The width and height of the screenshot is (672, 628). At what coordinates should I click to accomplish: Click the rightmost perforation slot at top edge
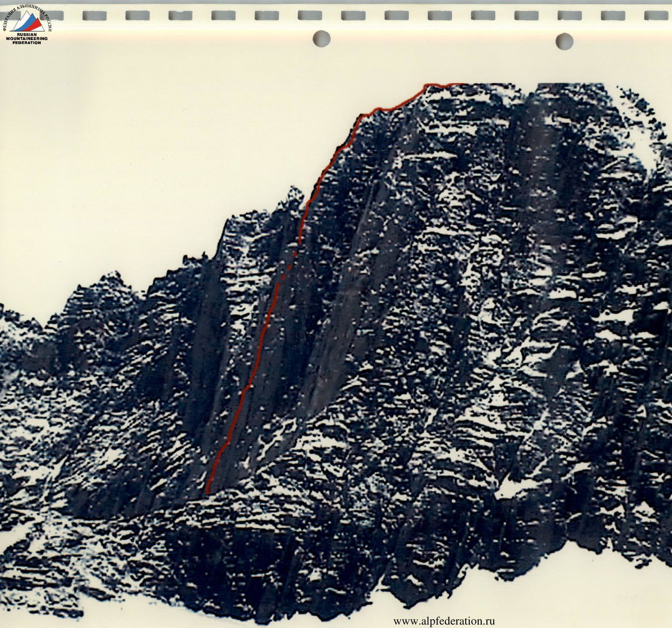(656, 16)
